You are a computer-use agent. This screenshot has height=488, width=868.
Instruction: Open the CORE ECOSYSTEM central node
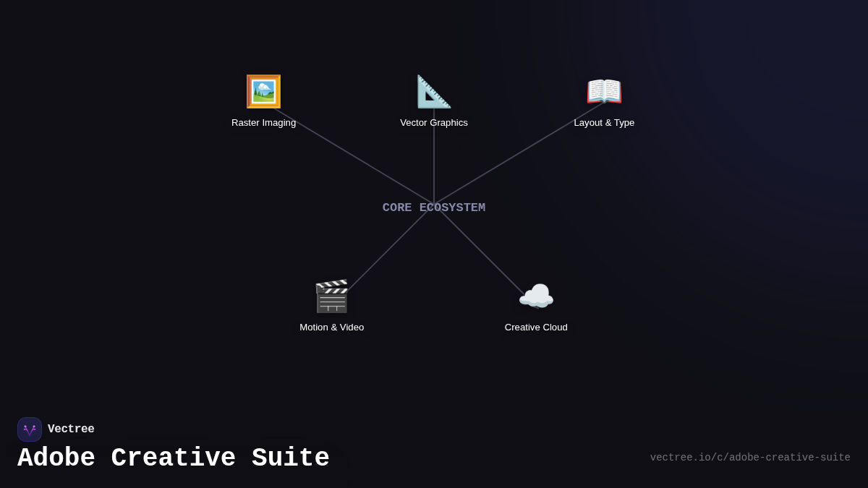click(434, 207)
